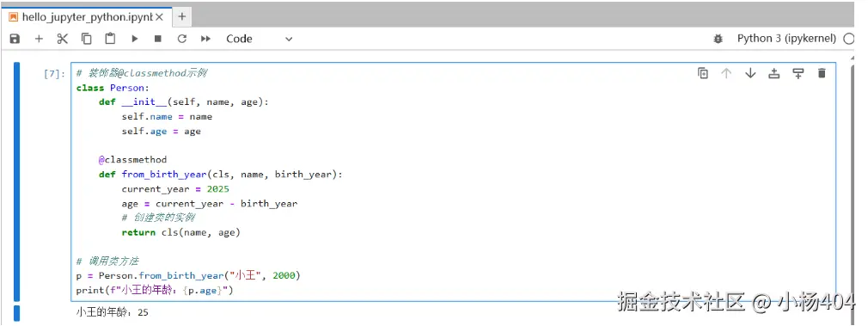This screenshot has width=868, height=326.
Task: Click the '@classmethod' decorator line
Action: click(x=132, y=160)
